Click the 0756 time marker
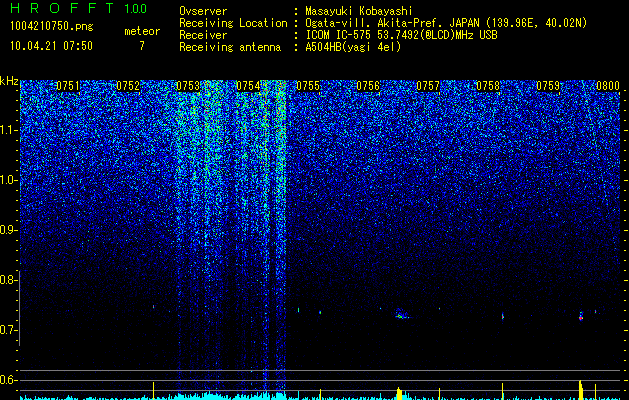Image resolution: width=629 pixels, height=400 pixels. 368,86
